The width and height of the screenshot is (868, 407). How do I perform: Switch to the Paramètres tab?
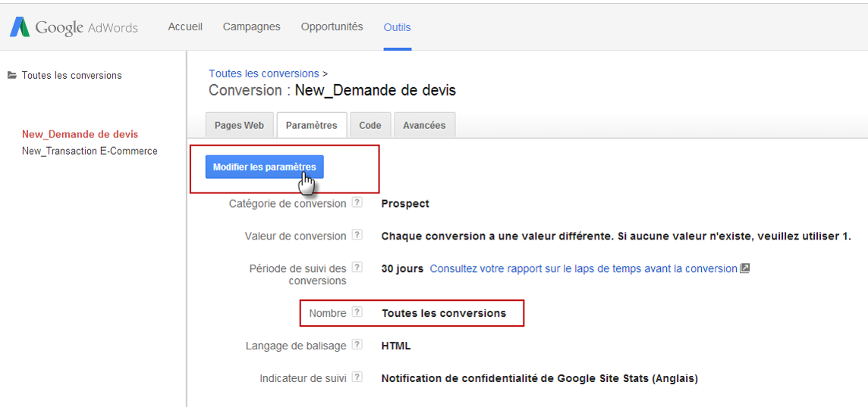pyautogui.click(x=312, y=125)
